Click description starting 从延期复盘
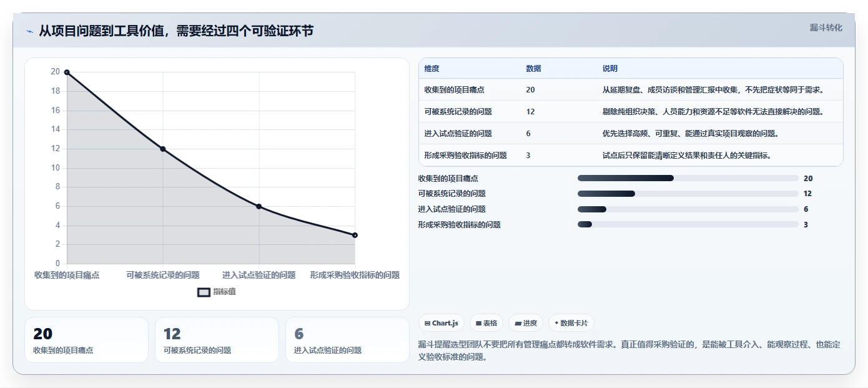The width and height of the screenshot is (868, 388). point(714,90)
